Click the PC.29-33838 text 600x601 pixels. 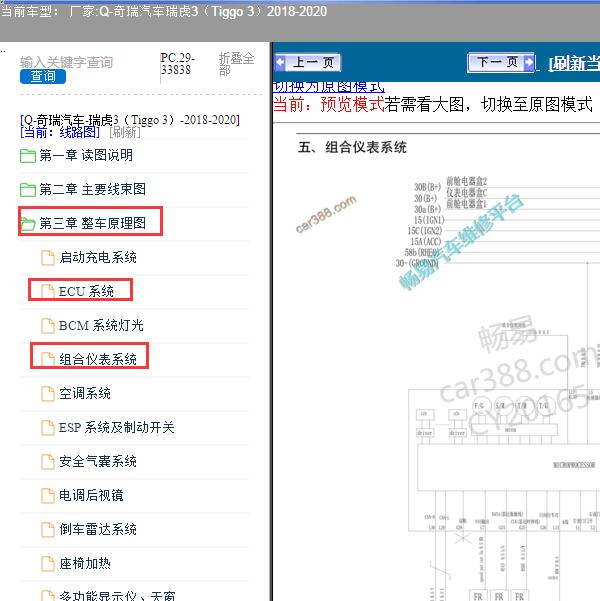(x=177, y=64)
